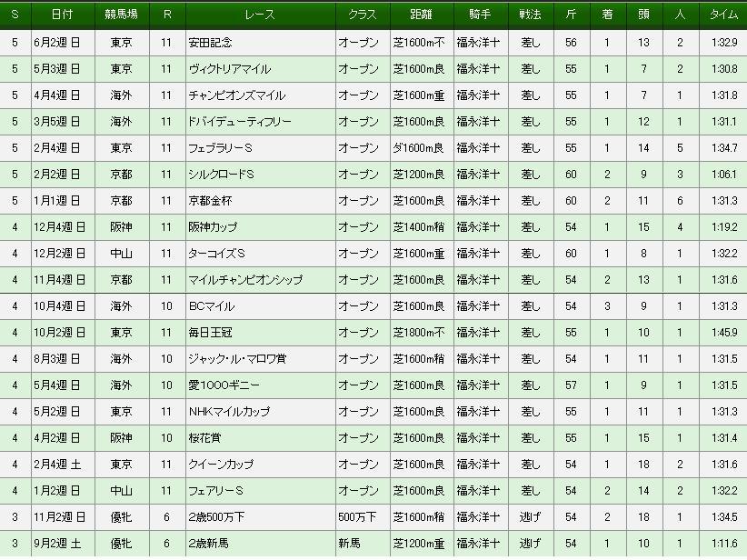This screenshot has height=560, width=747.
Task: Click the 6月2週 date cell
Action: [63, 42]
